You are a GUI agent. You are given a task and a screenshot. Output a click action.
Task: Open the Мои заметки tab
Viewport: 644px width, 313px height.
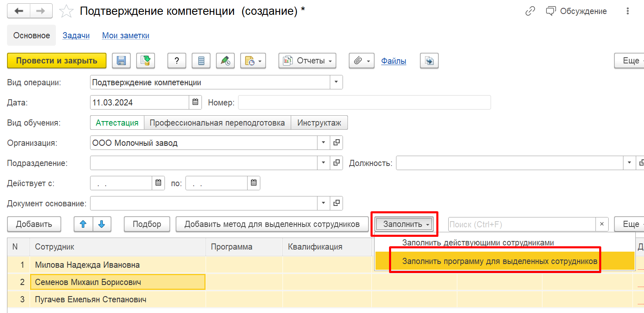125,35
